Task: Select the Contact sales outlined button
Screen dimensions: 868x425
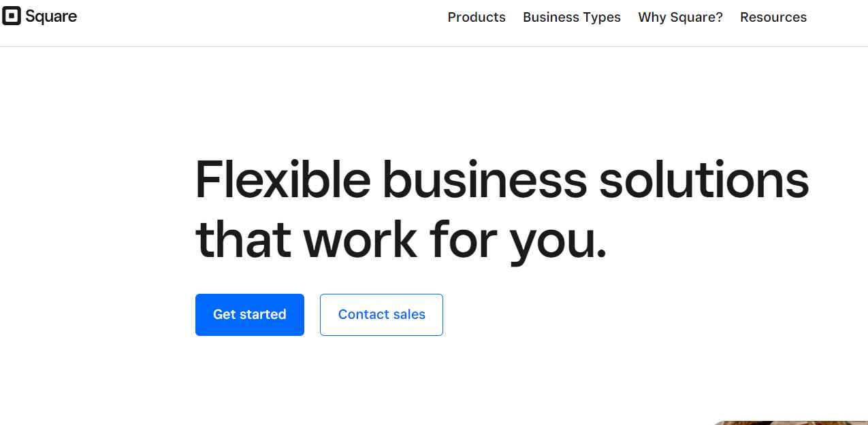Action: pyautogui.click(x=381, y=315)
